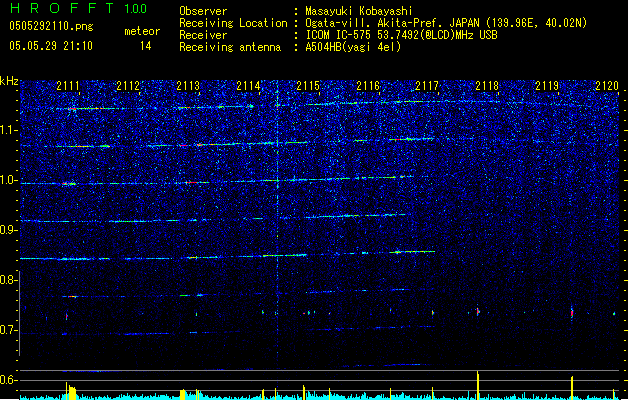Click time marker 2113
This screenshot has height=400, width=629.
[188, 85]
